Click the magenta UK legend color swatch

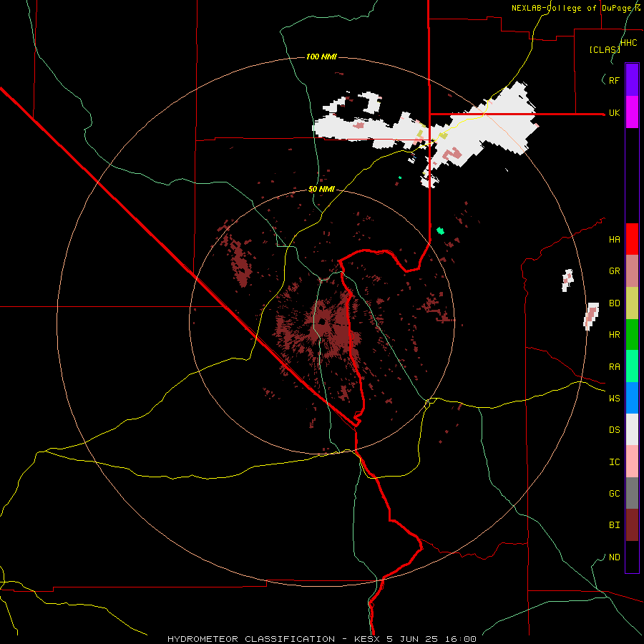coord(632,112)
